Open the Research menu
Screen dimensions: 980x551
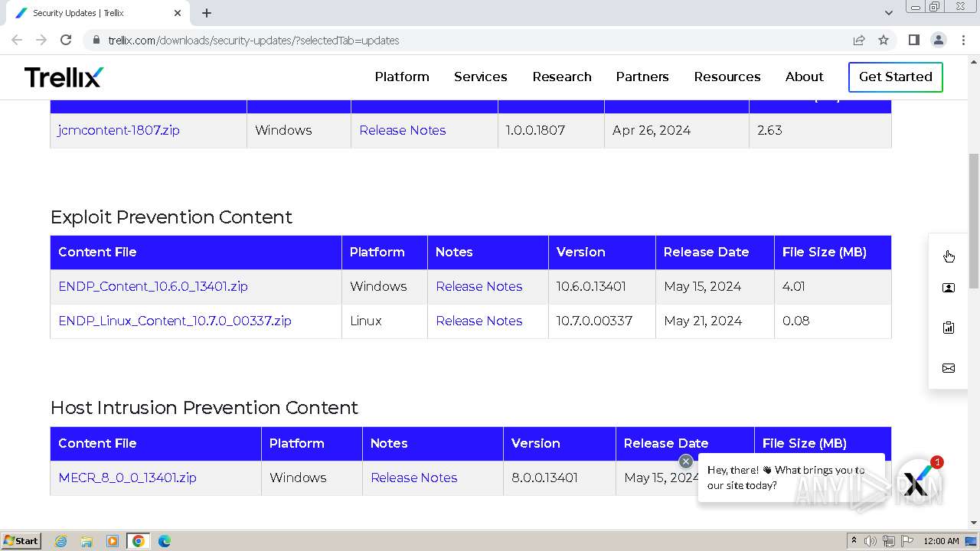click(x=562, y=77)
